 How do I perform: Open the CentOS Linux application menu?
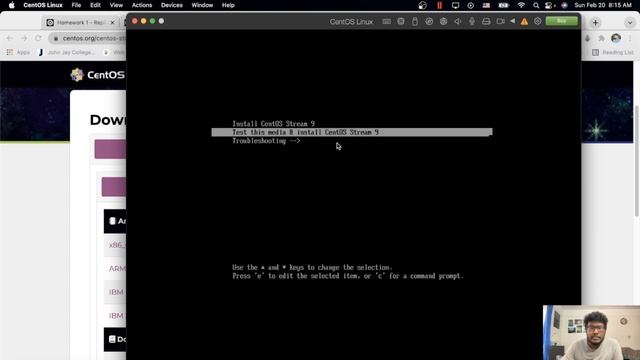click(43, 5)
